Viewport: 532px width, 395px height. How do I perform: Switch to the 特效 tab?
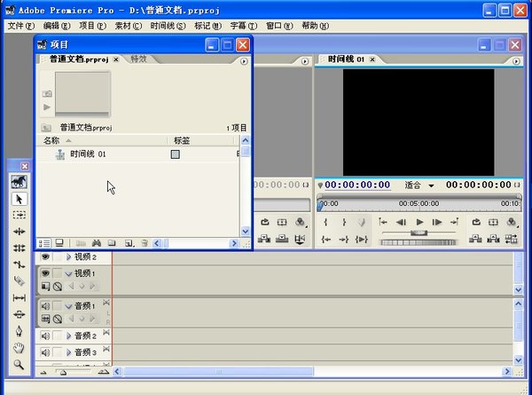(x=139, y=59)
